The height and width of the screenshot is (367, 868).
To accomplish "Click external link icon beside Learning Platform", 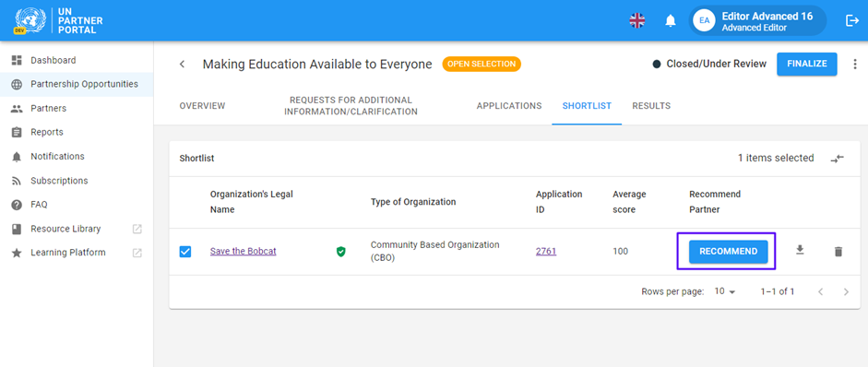I will [137, 253].
